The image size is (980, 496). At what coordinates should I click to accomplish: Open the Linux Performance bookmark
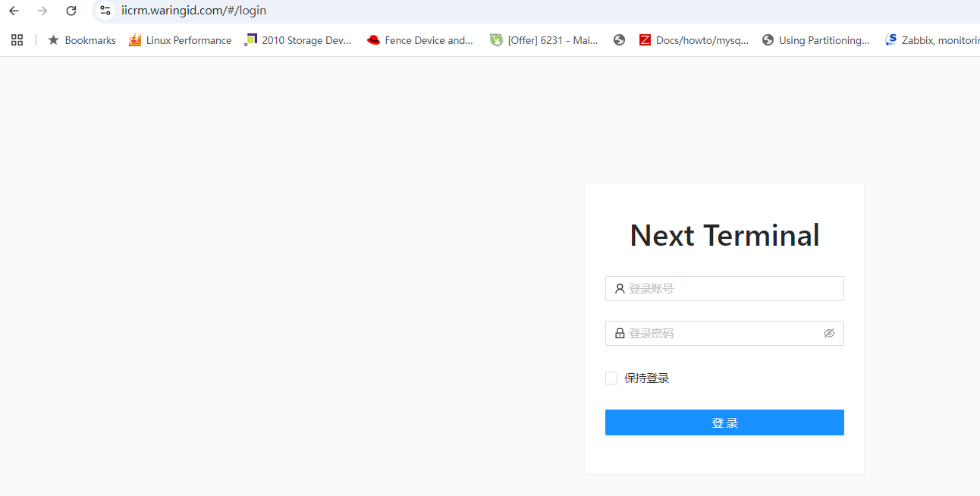click(180, 40)
